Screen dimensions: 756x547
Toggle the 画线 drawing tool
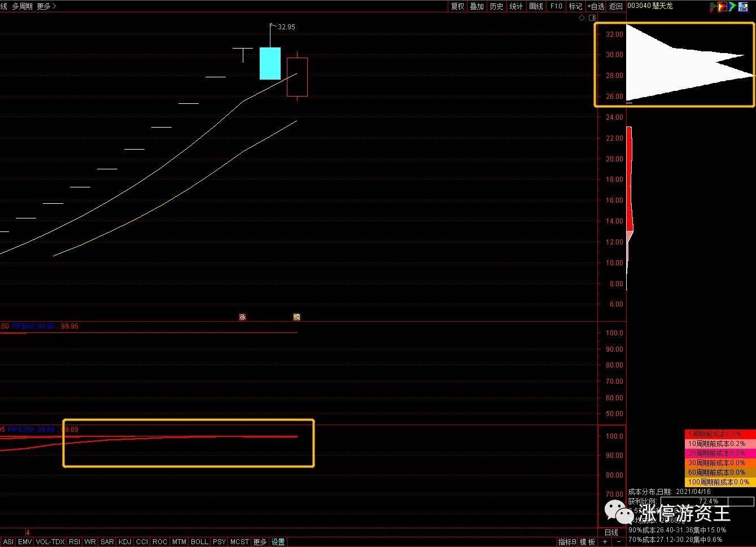tap(536, 6)
